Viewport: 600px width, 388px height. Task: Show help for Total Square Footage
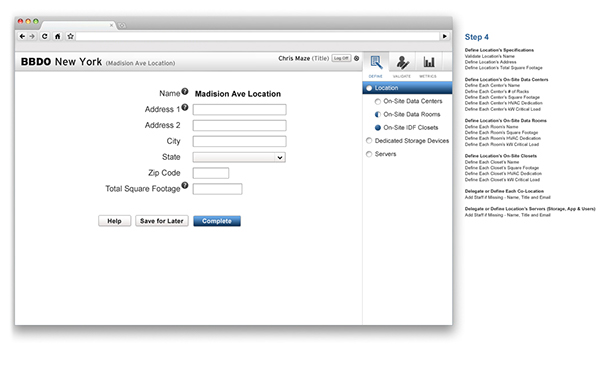point(185,186)
